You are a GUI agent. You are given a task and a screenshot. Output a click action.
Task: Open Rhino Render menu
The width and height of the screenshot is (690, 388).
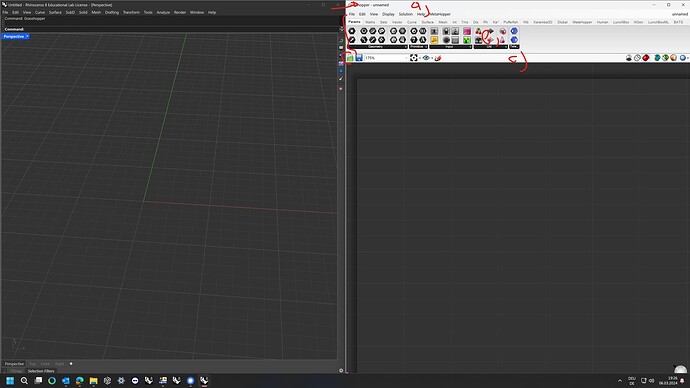coord(180,12)
